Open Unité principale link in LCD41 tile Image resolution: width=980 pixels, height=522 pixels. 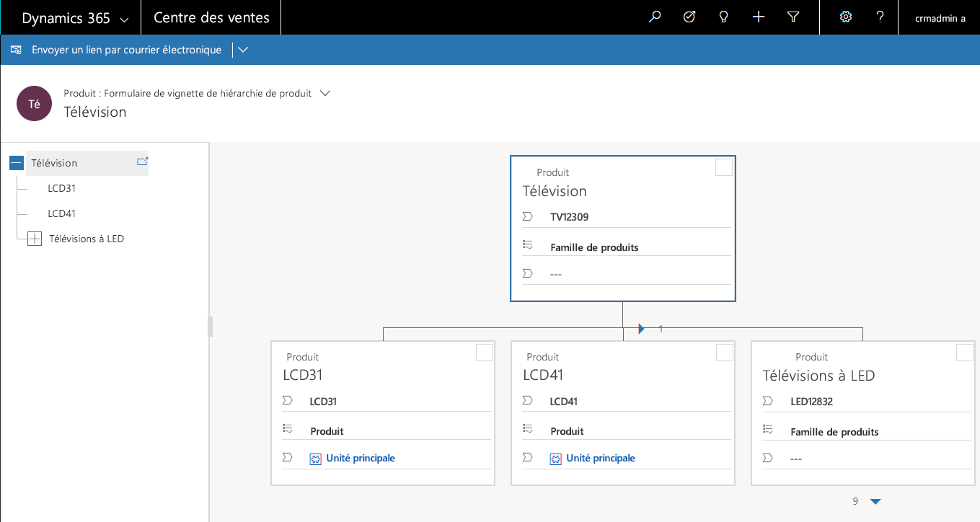[600, 458]
